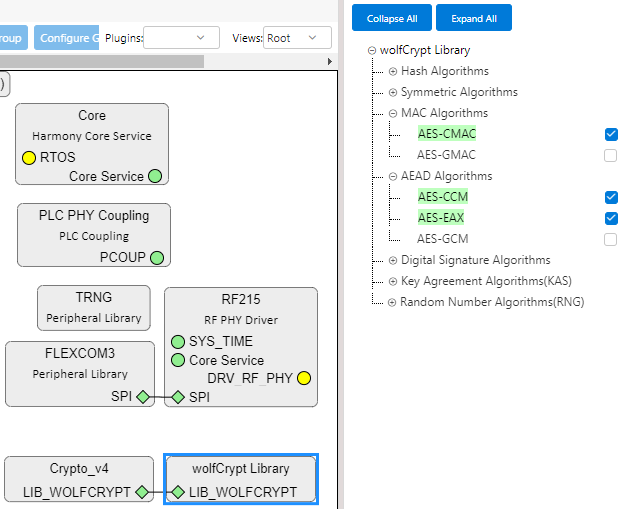The width and height of the screenshot is (644, 509).
Task: Click FLEXCOM3 SPI diamond connector
Action: [143, 397]
